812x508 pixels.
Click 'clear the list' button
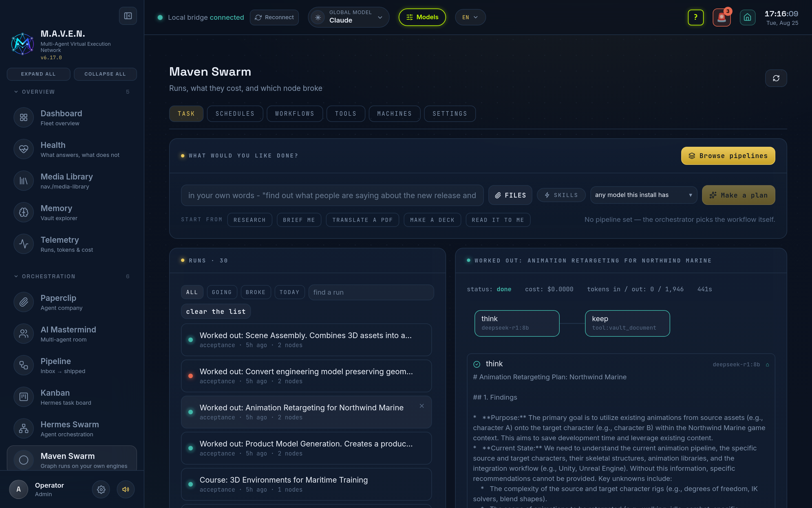tap(216, 312)
